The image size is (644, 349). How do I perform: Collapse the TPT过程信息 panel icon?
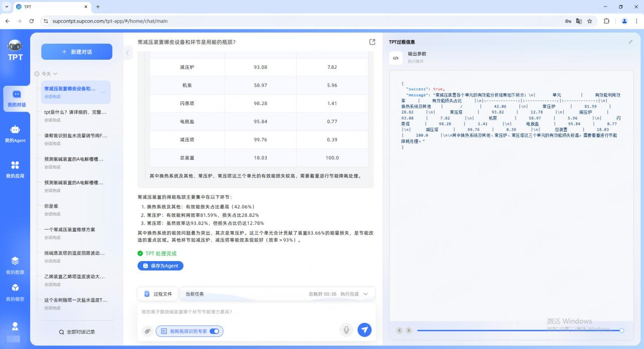pos(630,42)
